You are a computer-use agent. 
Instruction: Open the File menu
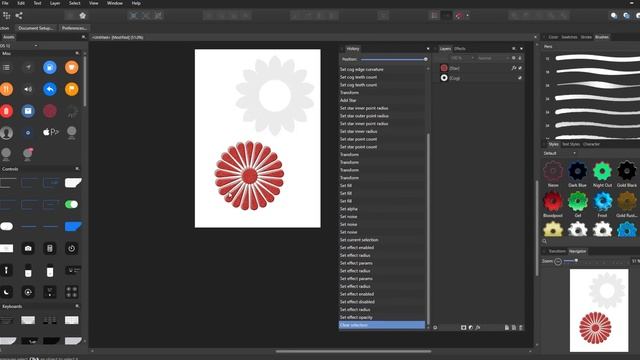pyautogui.click(x=5, y=3)
